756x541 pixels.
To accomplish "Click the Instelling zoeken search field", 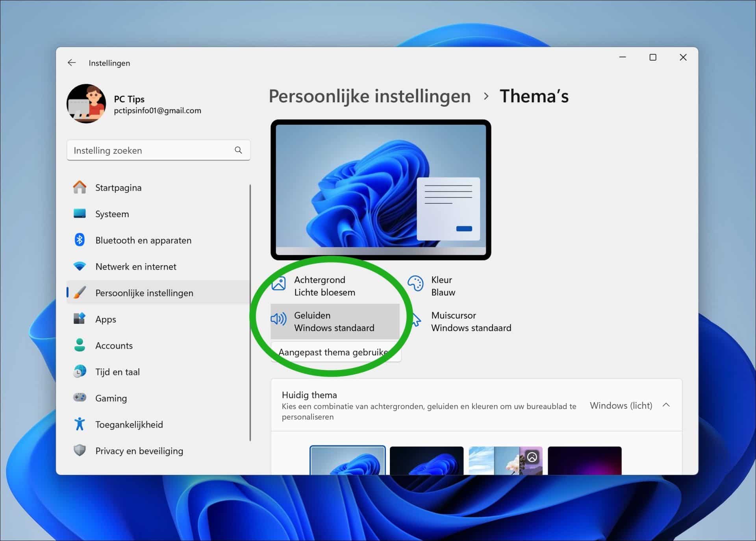I will pyautogui.click(x=158, y=150).
